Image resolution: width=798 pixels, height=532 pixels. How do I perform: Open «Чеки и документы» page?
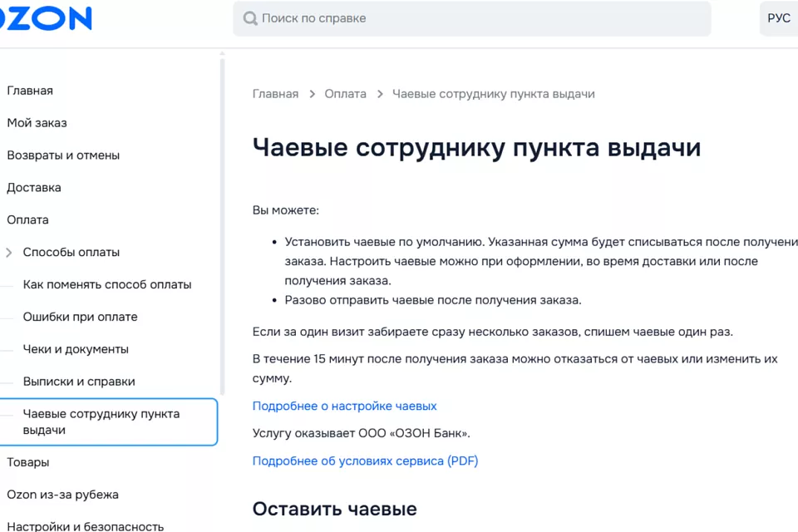click(76, 349)
